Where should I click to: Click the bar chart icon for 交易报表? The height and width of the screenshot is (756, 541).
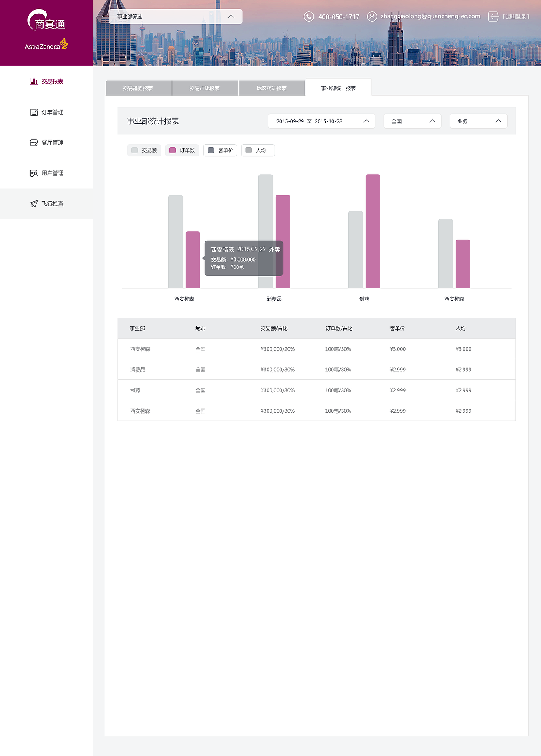34,81
